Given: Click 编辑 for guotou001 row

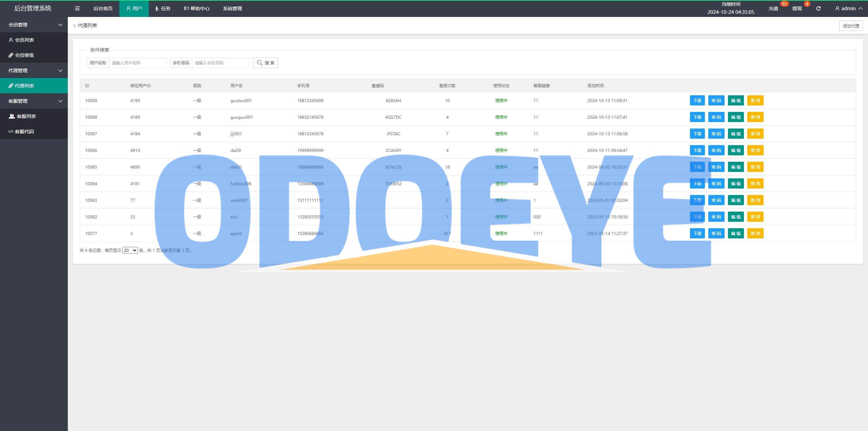Looking at the screenshot, I should (736, 100).
